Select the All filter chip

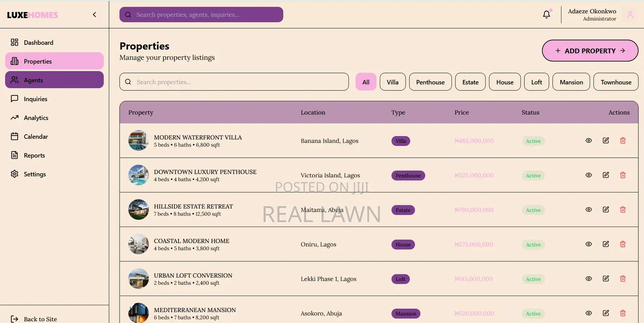coord(366,82)
